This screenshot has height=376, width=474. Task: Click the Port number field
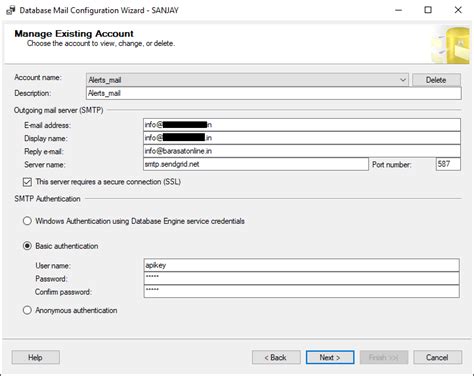[x=448, y=164]
